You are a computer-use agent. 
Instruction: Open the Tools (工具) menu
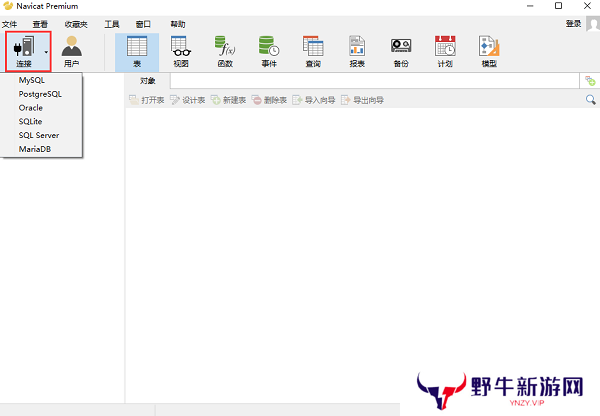[x=112, y=24]
